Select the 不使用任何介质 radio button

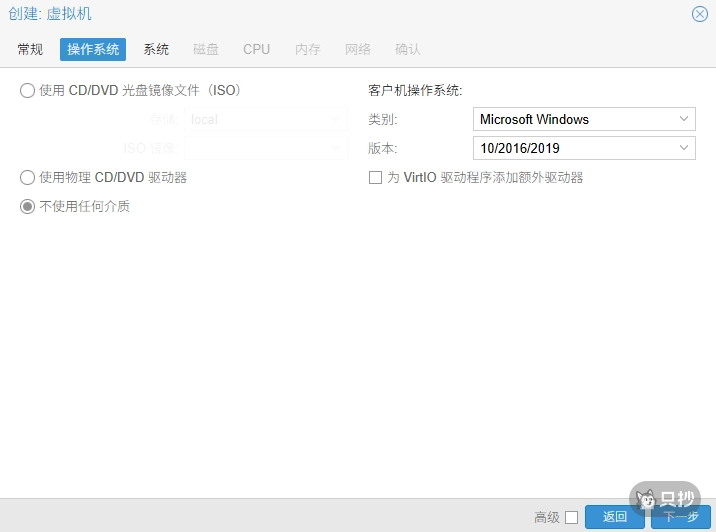click(28, 206)
